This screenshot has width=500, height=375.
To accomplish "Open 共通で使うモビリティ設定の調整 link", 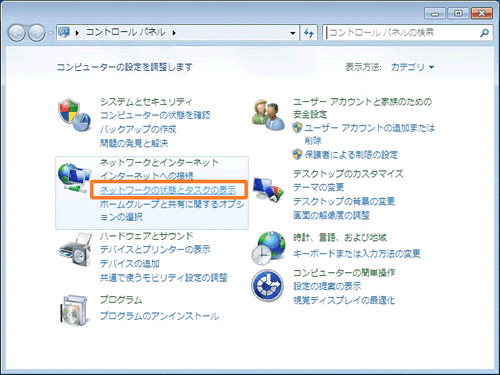I will (164, 277).
